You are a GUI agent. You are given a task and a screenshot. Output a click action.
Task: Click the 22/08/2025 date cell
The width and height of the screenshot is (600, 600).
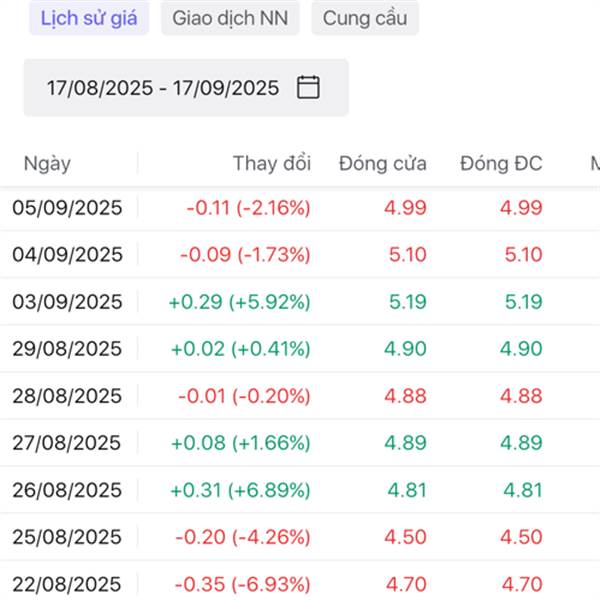point(67,584)
